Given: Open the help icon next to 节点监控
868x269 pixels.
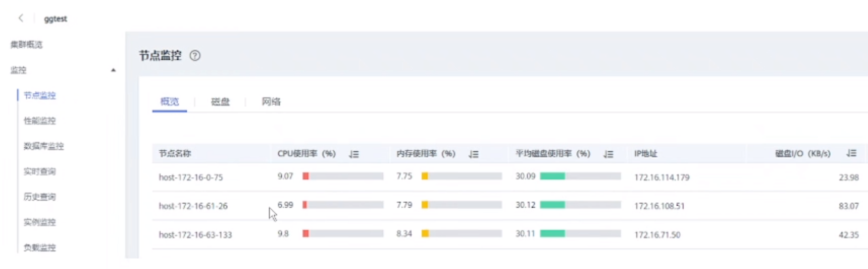Looking at the screenshot, I should pyautogui.click(x=195, y=56).
